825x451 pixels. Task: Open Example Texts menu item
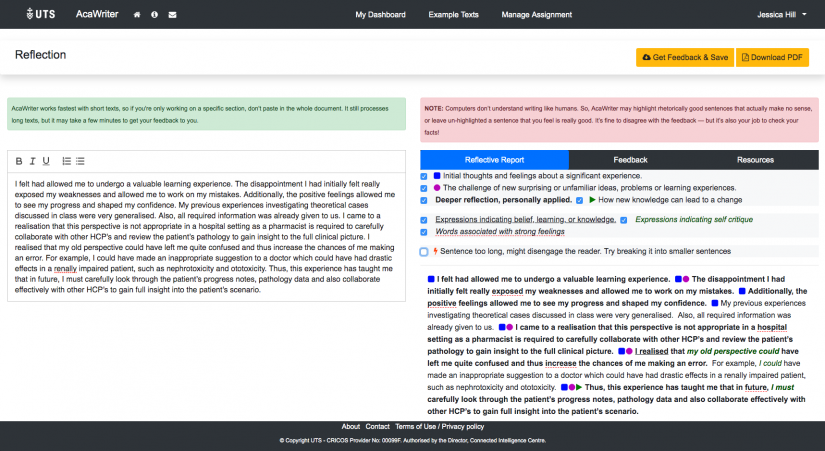[454, 15]
